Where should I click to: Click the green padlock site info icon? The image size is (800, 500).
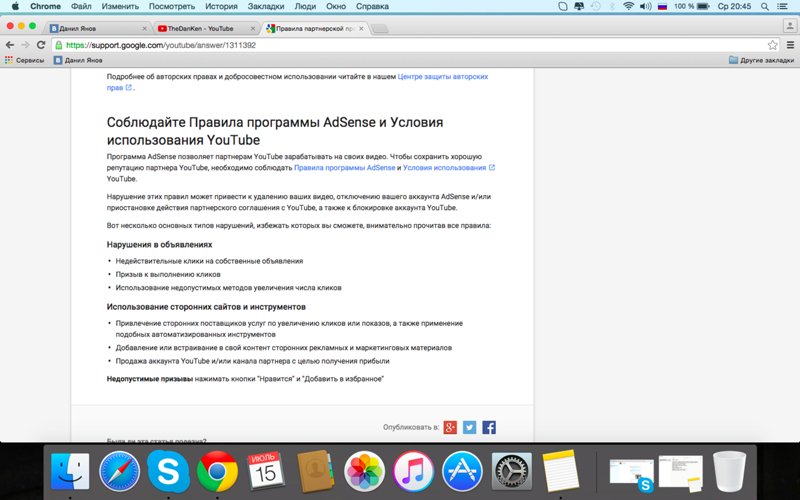click(59, 45)
